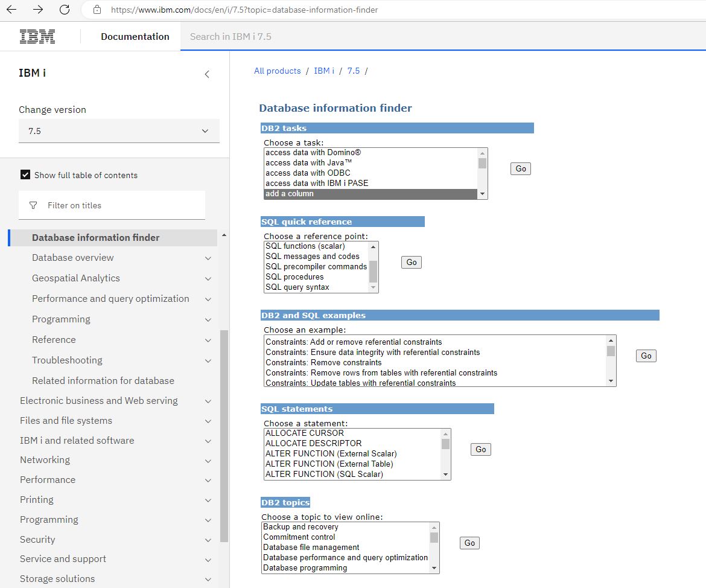Click the sidebar vertical scrollbar
706x588 pixels.
point(224,436)
